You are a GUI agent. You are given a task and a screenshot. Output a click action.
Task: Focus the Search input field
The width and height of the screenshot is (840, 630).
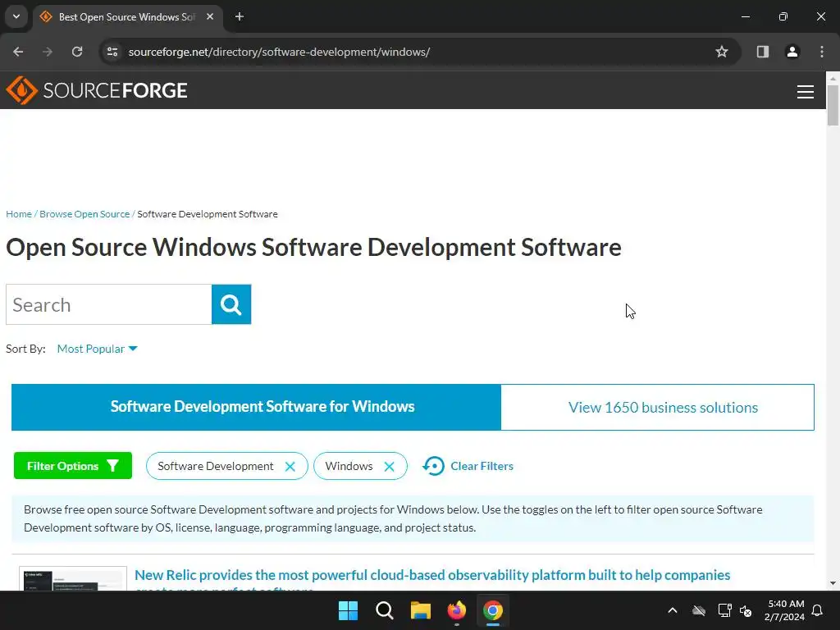pyautogui.click(x=109, y=304)
